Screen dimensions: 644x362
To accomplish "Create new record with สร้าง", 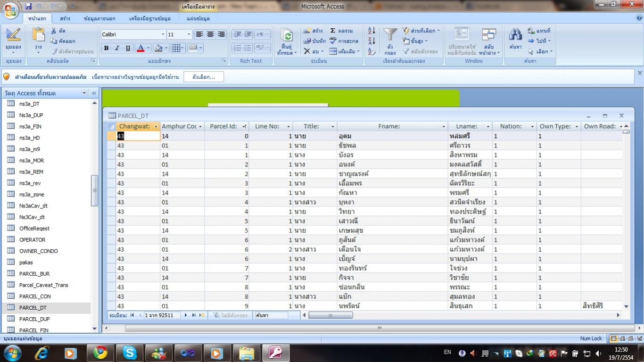I will [x=313, y=31].
